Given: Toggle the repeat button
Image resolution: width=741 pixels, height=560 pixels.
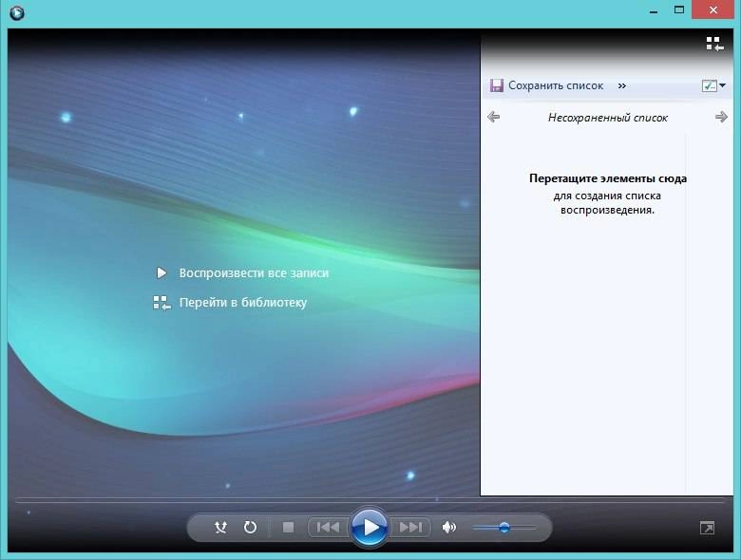Looking at the screenshot, I should (250, 527).
